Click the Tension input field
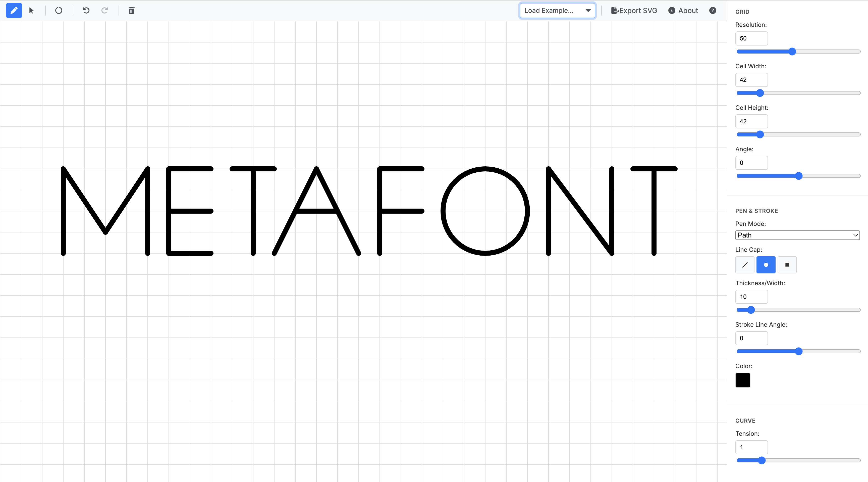This screenshot has width=868, height=482. [x=751, y=447]
